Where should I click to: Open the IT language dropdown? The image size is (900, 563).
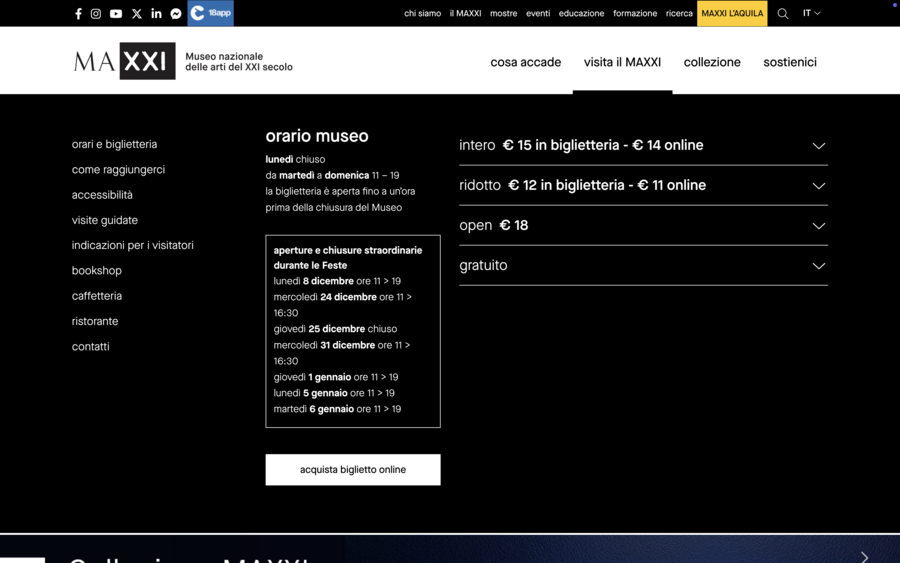click(811, 13)
